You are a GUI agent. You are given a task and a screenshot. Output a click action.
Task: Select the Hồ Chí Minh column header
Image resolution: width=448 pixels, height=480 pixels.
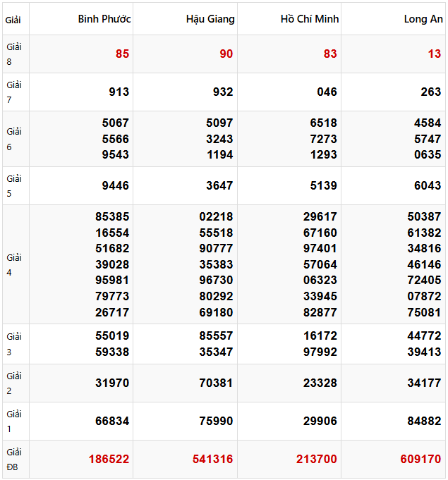pos(310,19)
